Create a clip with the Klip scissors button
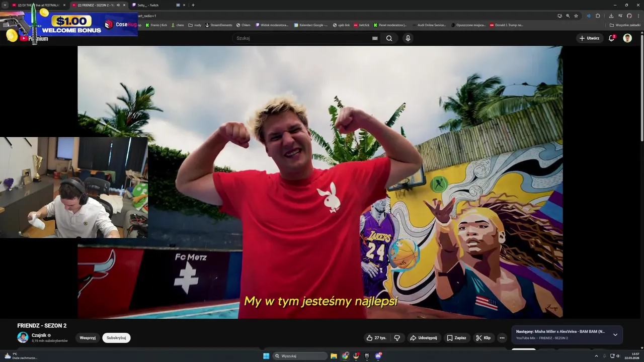The image size is (644, 362). (484, 338)
